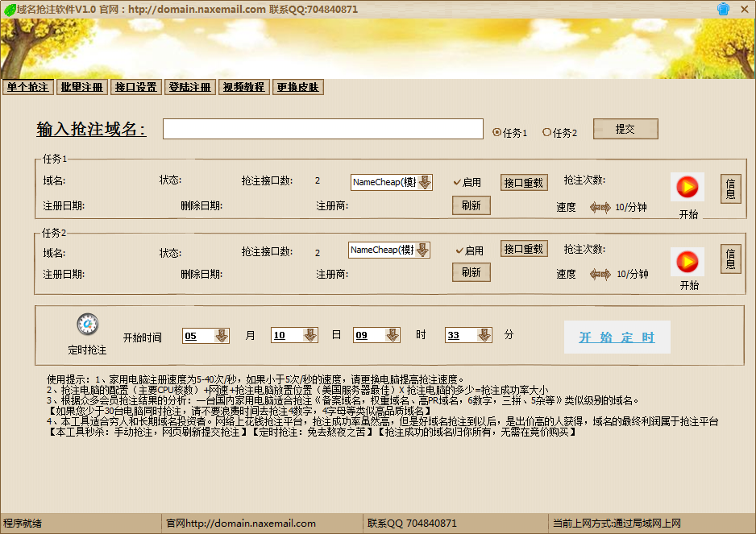756x534 pixels.
Task: Click the 刷新 button in task 2
Action: 471,272
